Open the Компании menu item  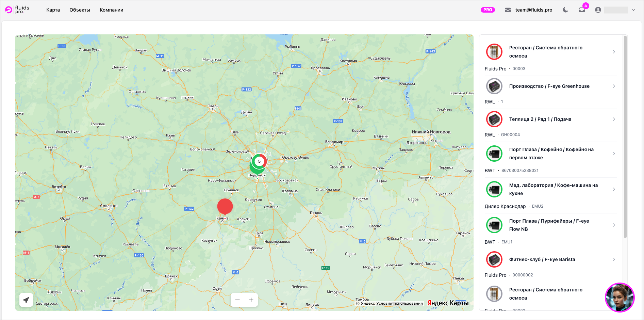111,10
